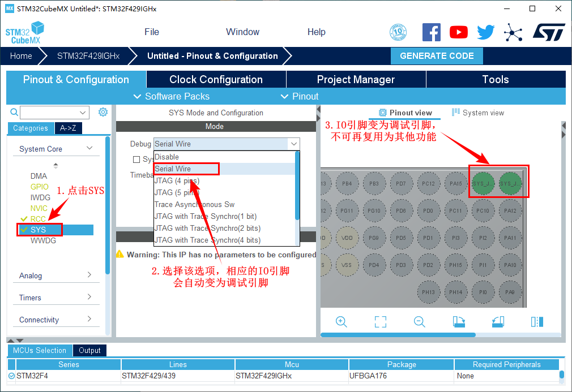The width and height of the screenshot is (572, 392).
Task: Rotate the chip view clockwise
Action: pos(459,321)
